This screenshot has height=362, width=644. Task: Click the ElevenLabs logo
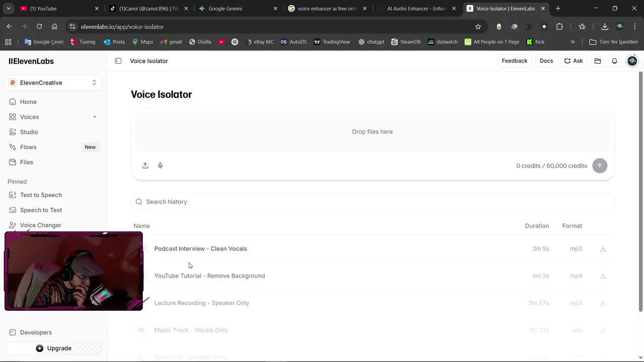point(31,61)
